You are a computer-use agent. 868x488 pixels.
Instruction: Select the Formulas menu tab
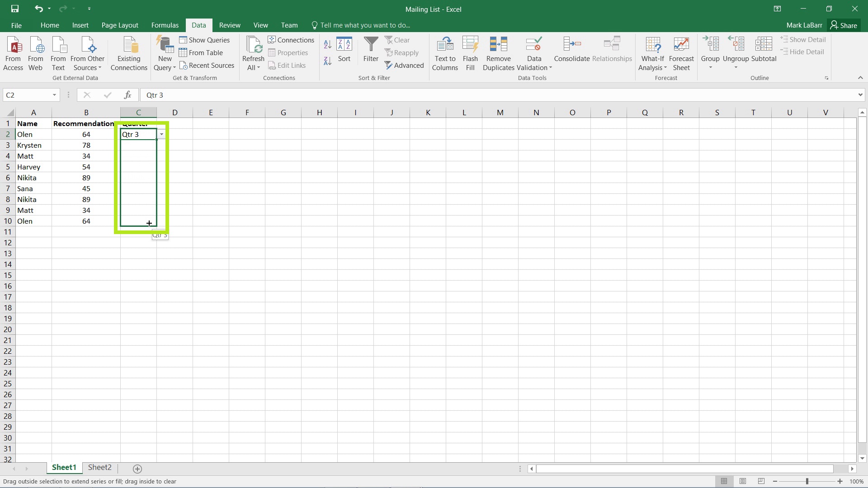[165, 25]
